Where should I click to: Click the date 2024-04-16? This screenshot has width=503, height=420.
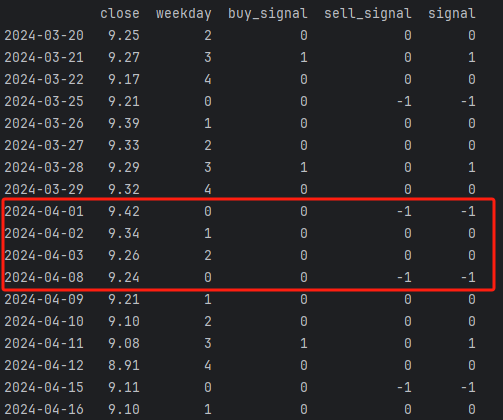44,409
